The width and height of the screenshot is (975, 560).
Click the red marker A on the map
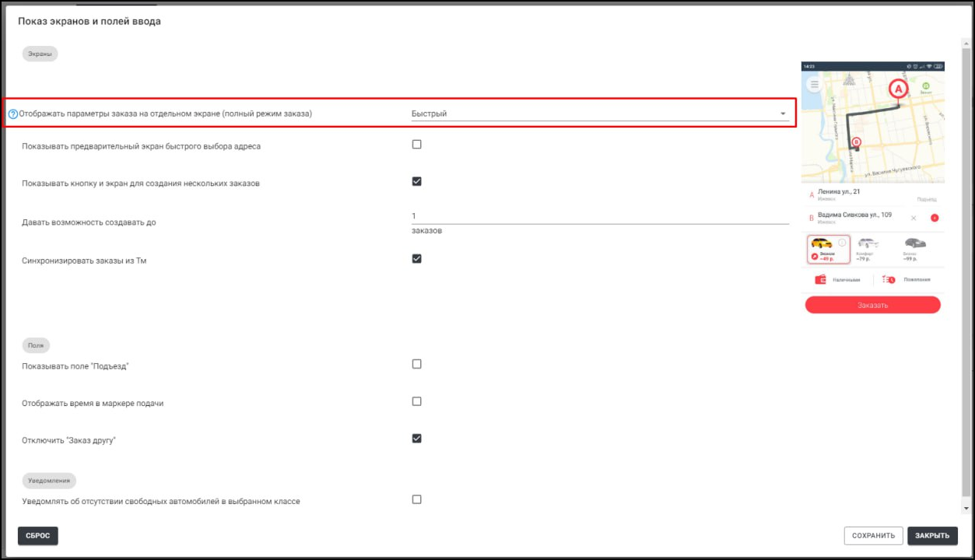(x=898, y=89)
